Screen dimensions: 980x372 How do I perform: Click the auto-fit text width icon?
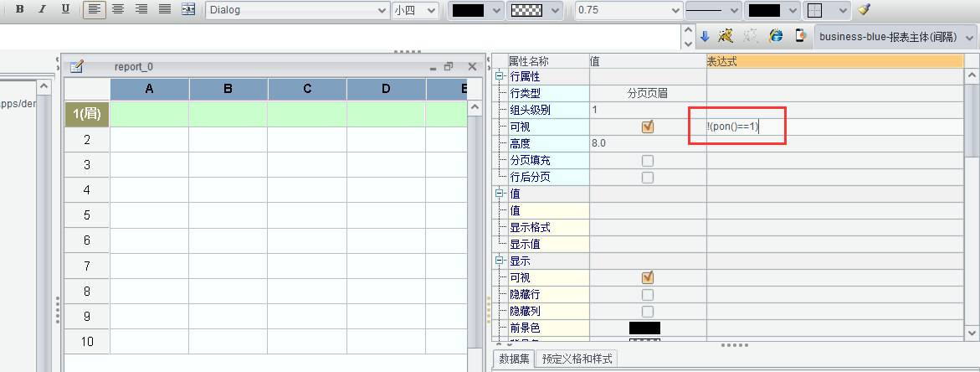[188, 9]
